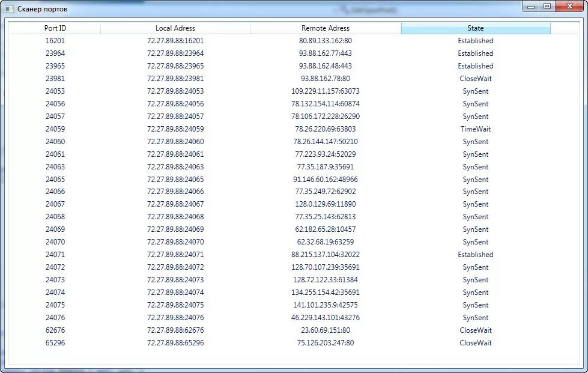Click local address 72.27.89.88:24061
This screenshot has width=588, height=373.
pyautogui.click(x=175, y=154)
